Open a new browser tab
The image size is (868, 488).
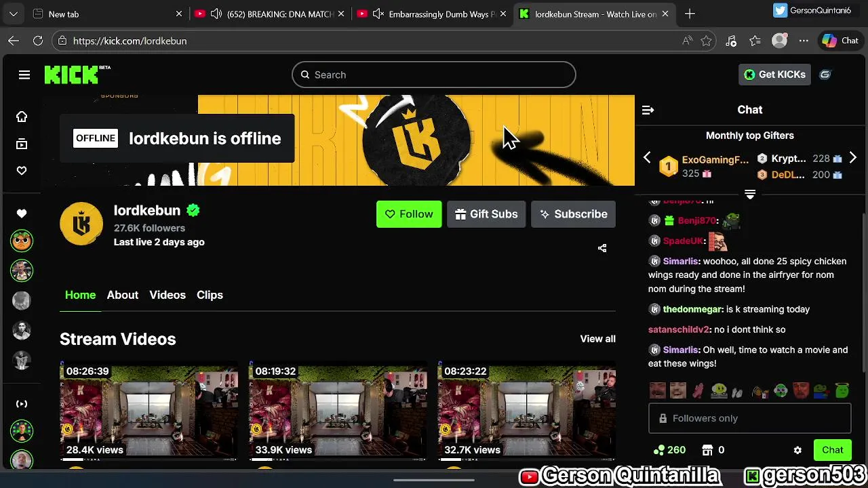click(x=690, y=14)
